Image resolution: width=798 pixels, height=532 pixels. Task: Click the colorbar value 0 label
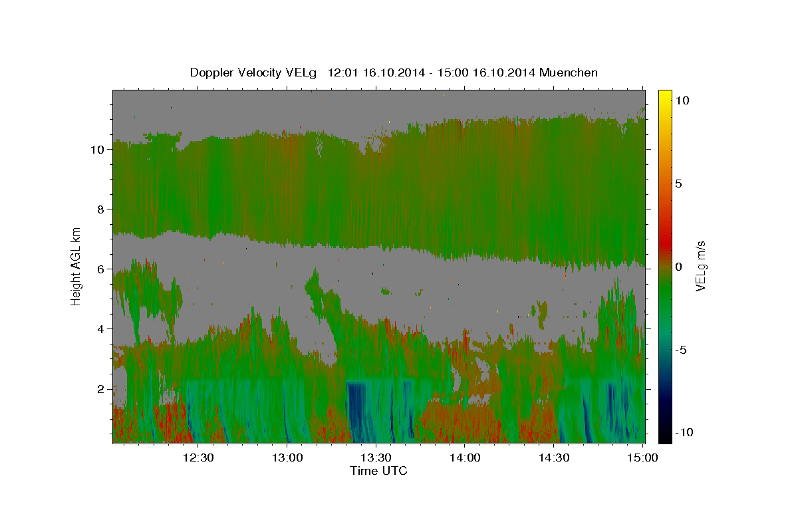click(x=678, y=266)
